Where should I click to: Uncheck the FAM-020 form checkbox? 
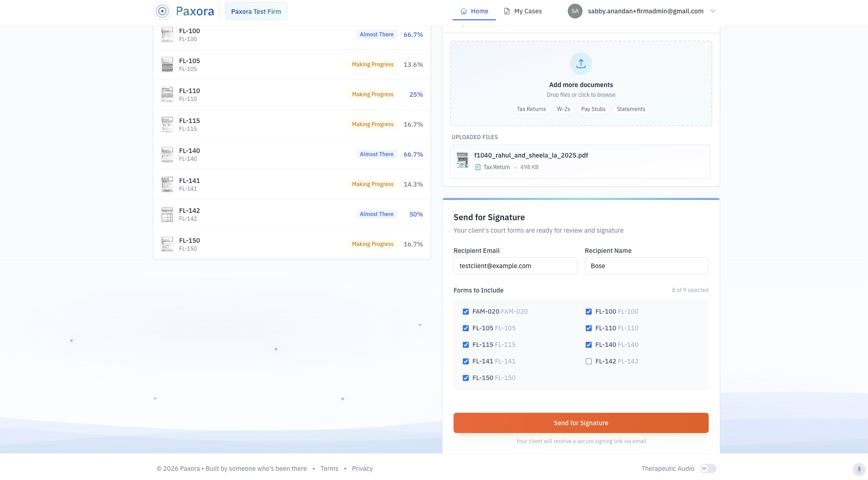point(466,312)
